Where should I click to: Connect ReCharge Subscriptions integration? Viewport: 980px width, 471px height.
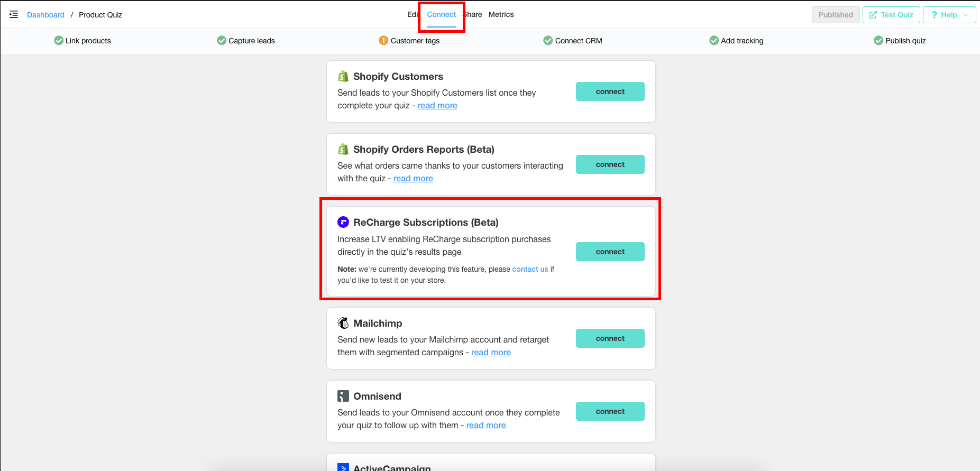(x=610, y=252)
